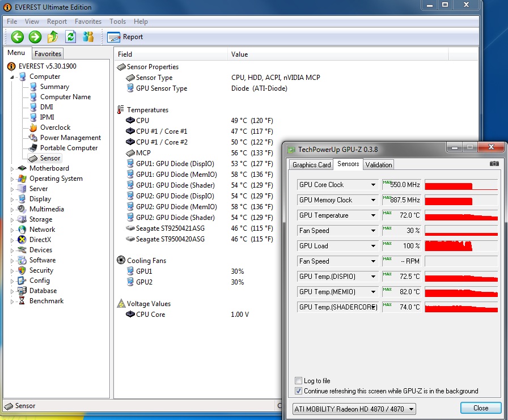
Task: Click the Up folder toolbar icon
Action: pyautogui.click(x=53, y=37)
